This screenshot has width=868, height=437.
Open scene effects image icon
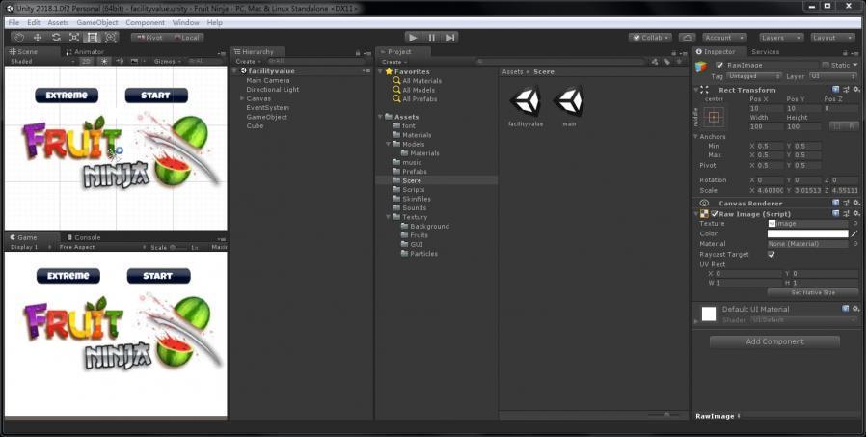(134, 61)
